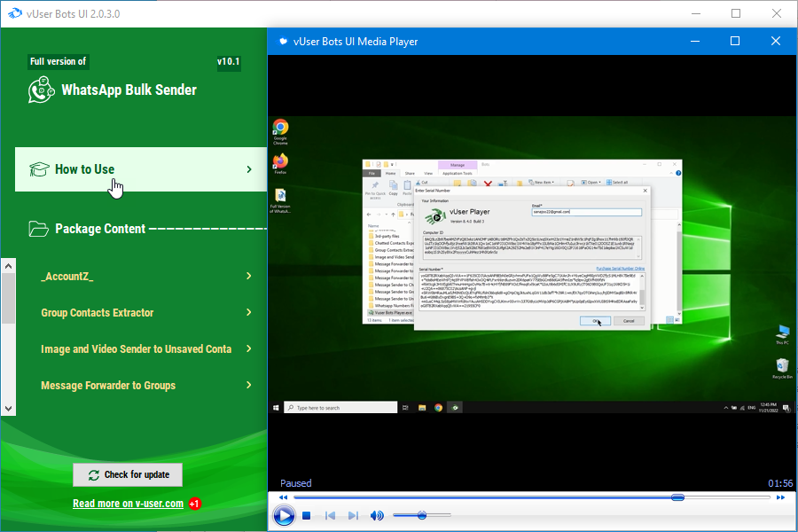Expand the Image and Video Sender chevron
The height and width of the screenshot is (532, 798).
249,348
